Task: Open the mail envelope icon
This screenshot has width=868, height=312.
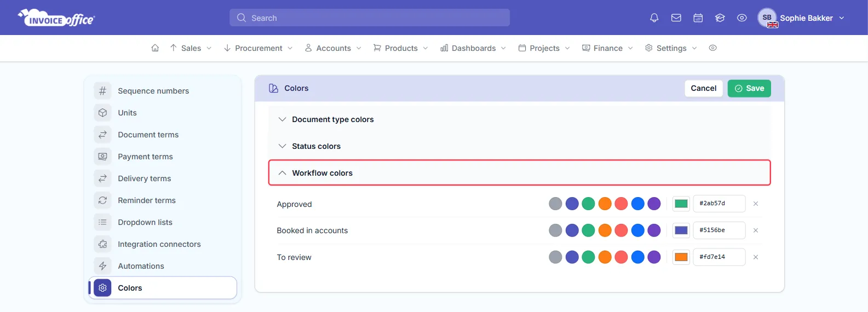Action: (676, 18)
